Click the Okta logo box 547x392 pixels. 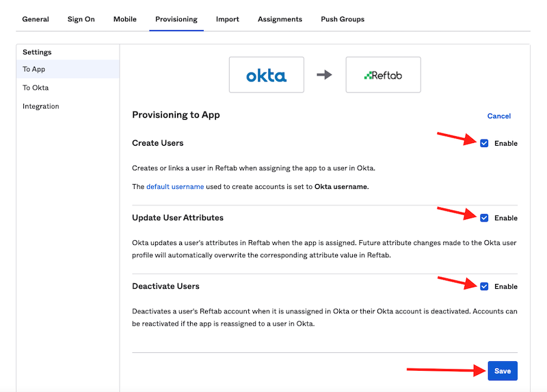267,75
